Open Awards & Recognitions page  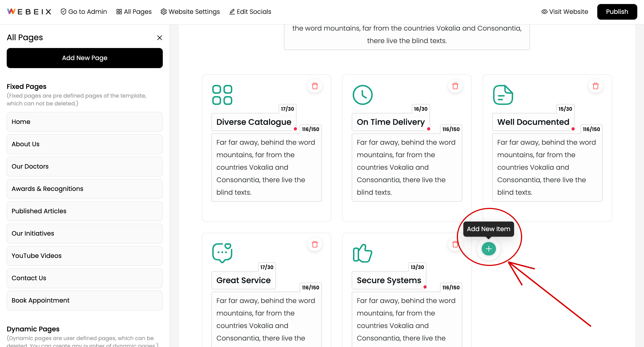click(x=85, y=189)
